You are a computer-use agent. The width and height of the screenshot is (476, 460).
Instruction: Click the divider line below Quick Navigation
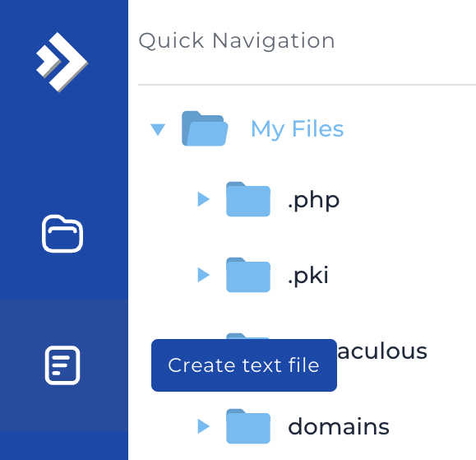pos(307,85)
